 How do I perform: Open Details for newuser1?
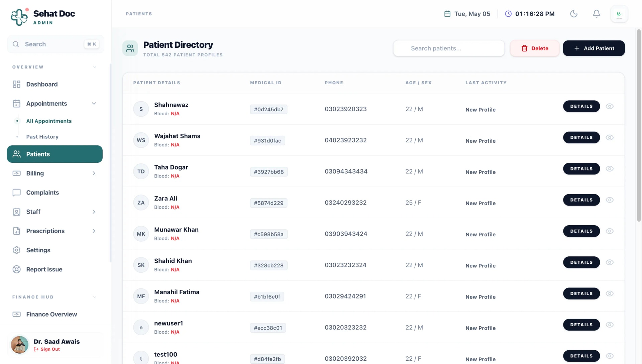[581, 325]
